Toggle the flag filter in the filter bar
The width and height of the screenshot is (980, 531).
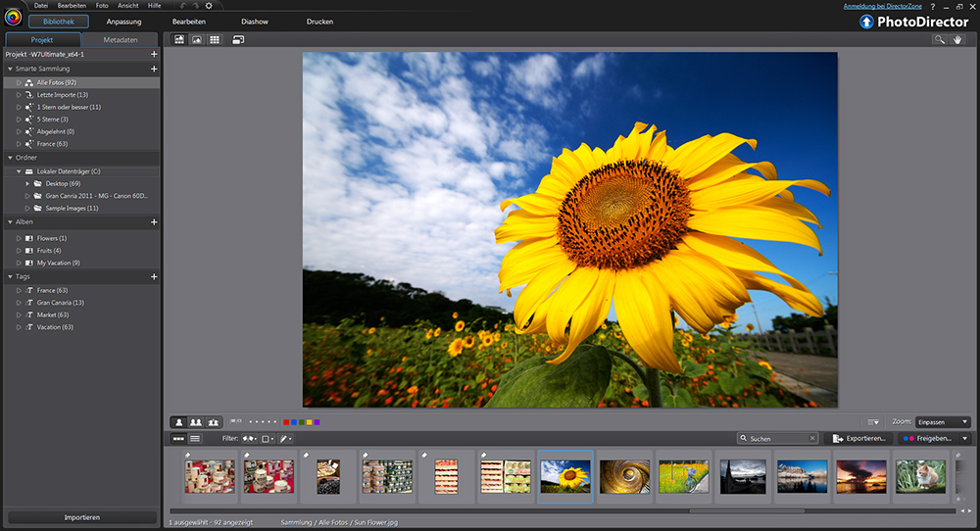247,439
